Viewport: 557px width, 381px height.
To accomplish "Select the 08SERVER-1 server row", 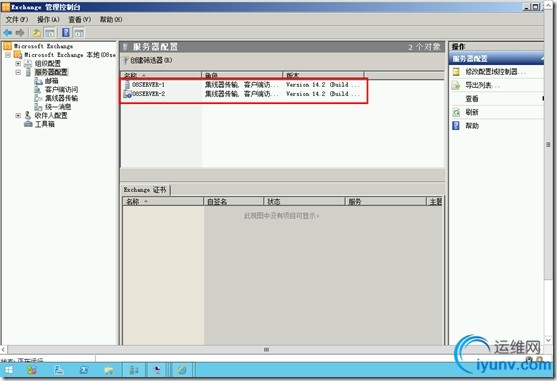I will 243,85.
